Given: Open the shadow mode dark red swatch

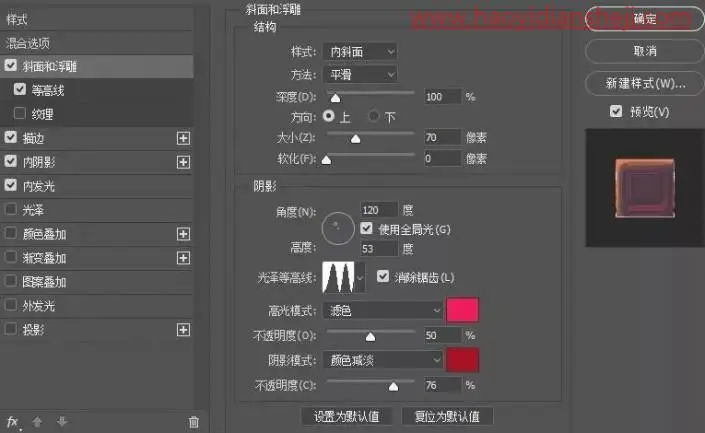Looking at the screenshot, I should tap(462, 360).
